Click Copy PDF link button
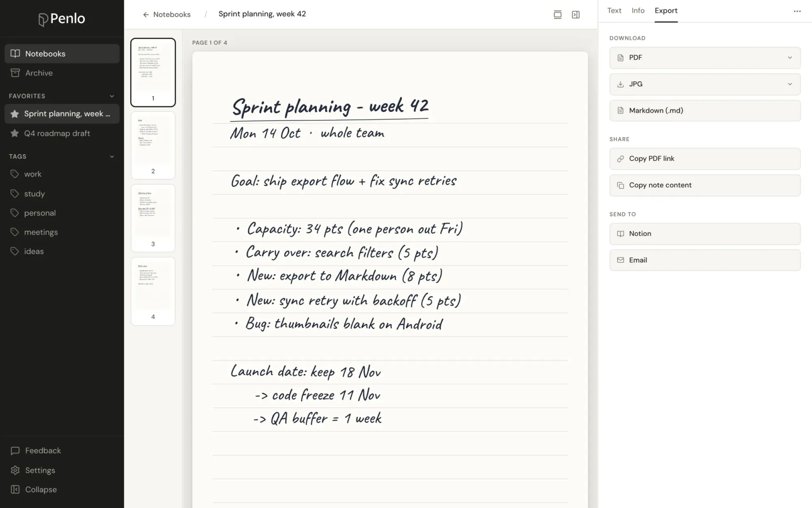 click(705, 158)
